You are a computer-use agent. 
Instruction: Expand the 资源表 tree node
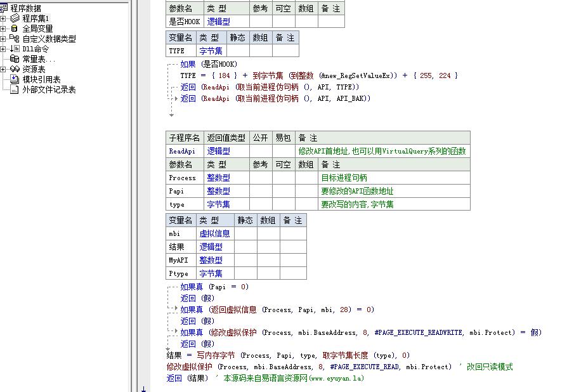point(3,69)
